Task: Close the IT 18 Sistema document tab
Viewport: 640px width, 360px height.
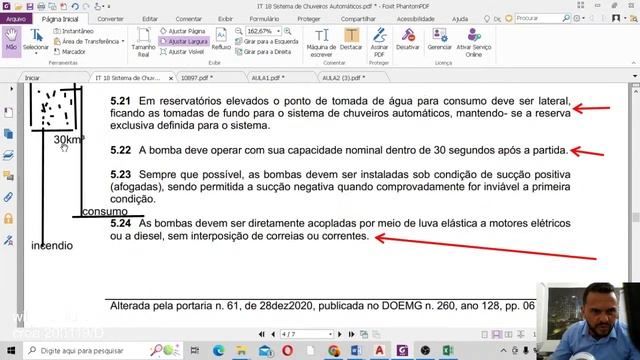Action: pyautogui.click(x=171, y=78)
